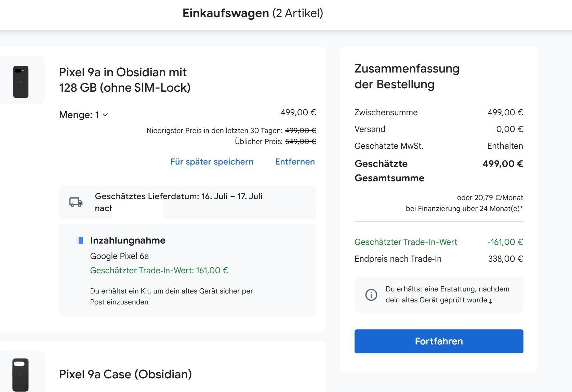Click the Inzahlungnahme heading
The height and width of the screenshot is (392, 572).
point(128,240)
